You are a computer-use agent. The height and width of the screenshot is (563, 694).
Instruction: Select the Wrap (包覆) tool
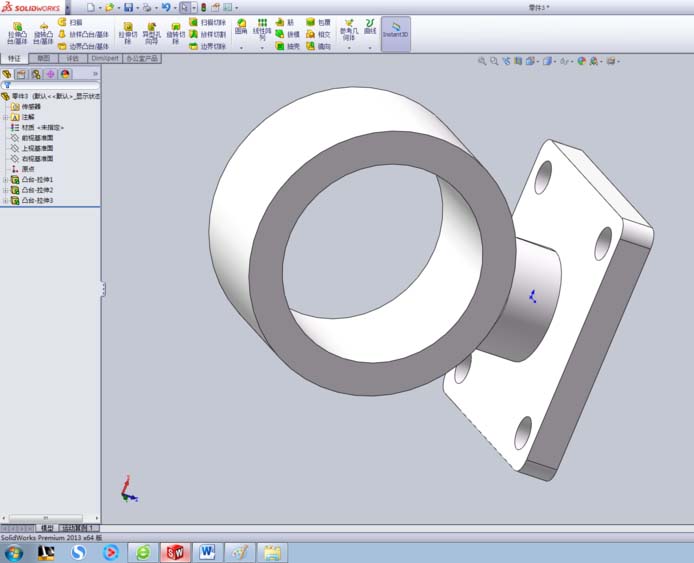(318, 22)
